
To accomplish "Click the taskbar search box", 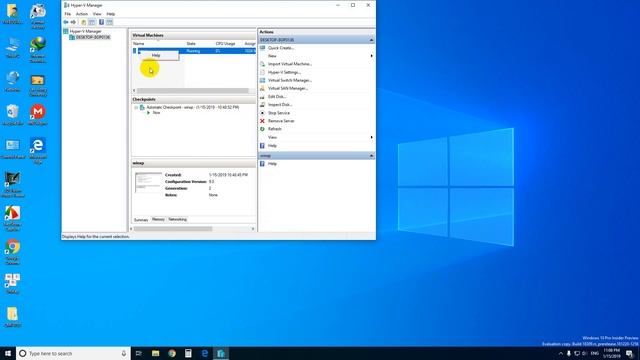I will [73, 353].
